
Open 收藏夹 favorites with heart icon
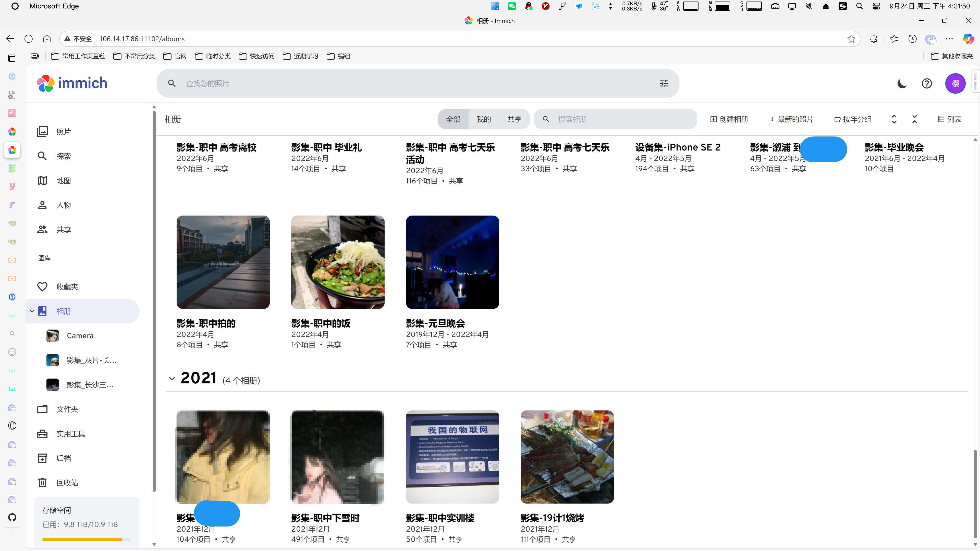click(x=67, y=287)
